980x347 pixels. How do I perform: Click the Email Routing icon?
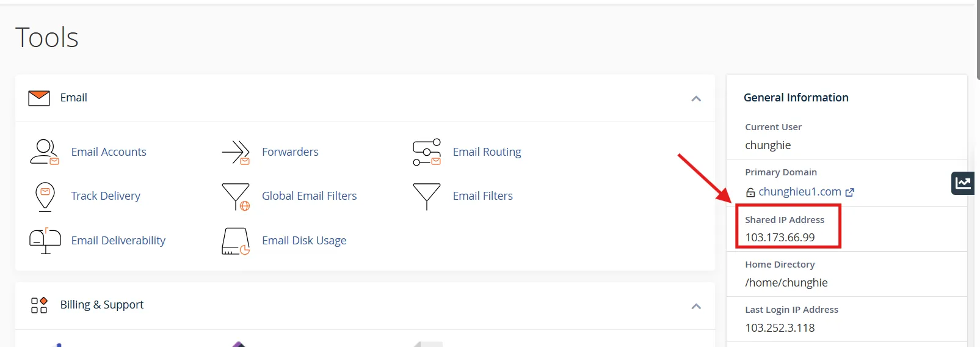click(x=427, y=152)
